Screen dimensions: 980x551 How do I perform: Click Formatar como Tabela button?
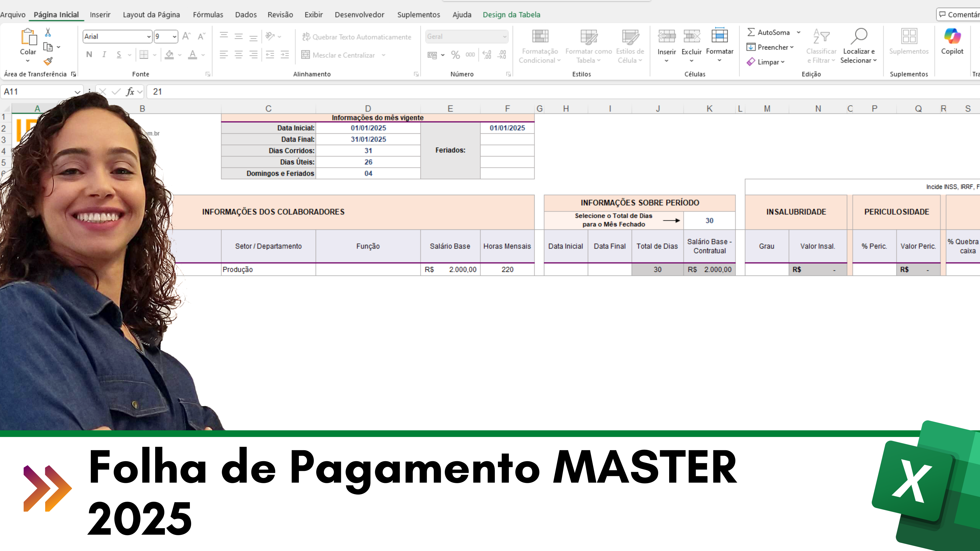point(589,46)
